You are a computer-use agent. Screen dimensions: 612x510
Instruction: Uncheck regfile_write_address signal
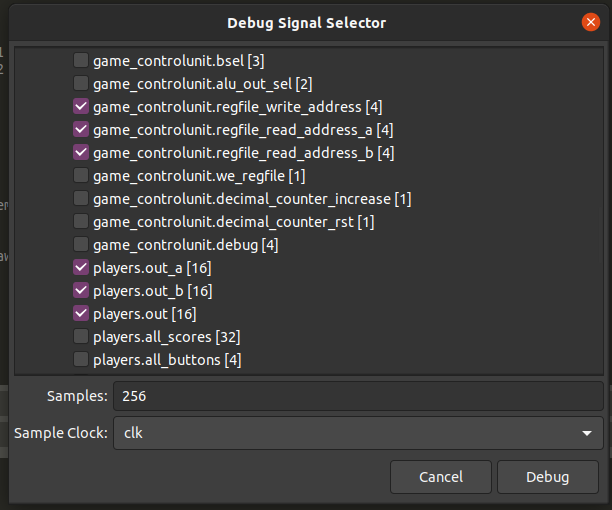click(81, 106)
